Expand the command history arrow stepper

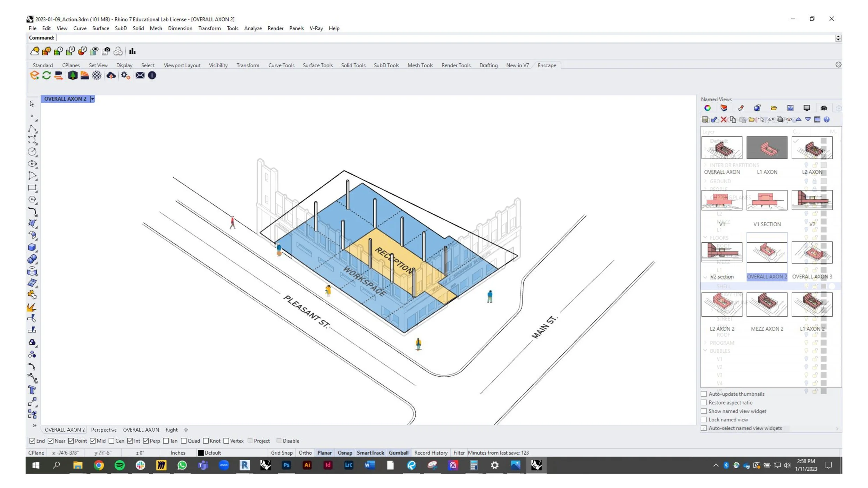click(838, 38)
